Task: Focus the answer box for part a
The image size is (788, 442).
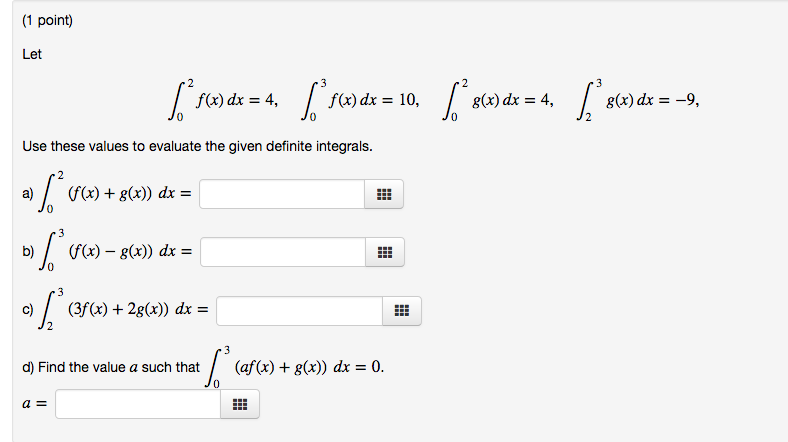Action: [x=282, y=194]
